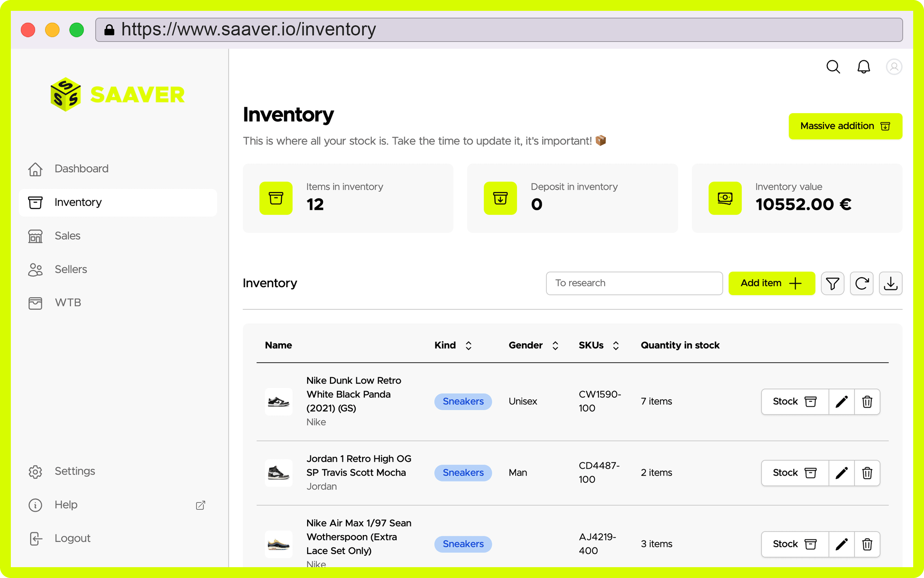Click the Add item button
Screen dimensions: 924x578
click(x=772, y=283)
